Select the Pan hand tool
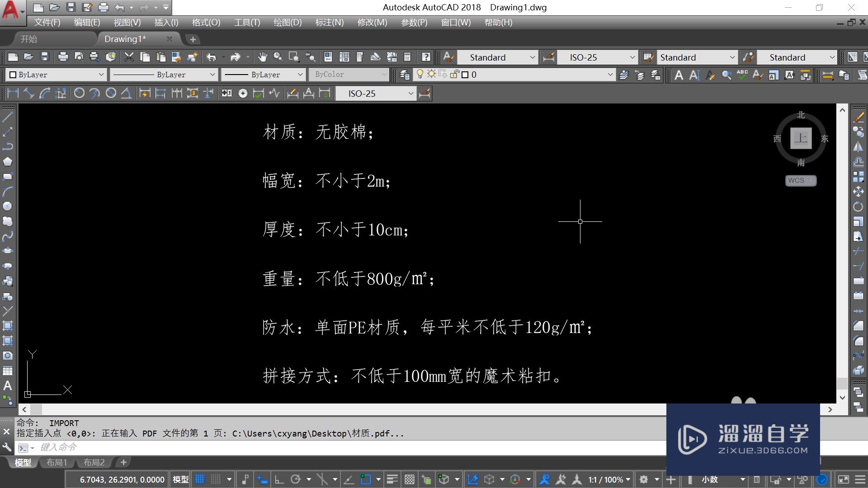Viewport: 868px width, 488px height. click(262, 57)
